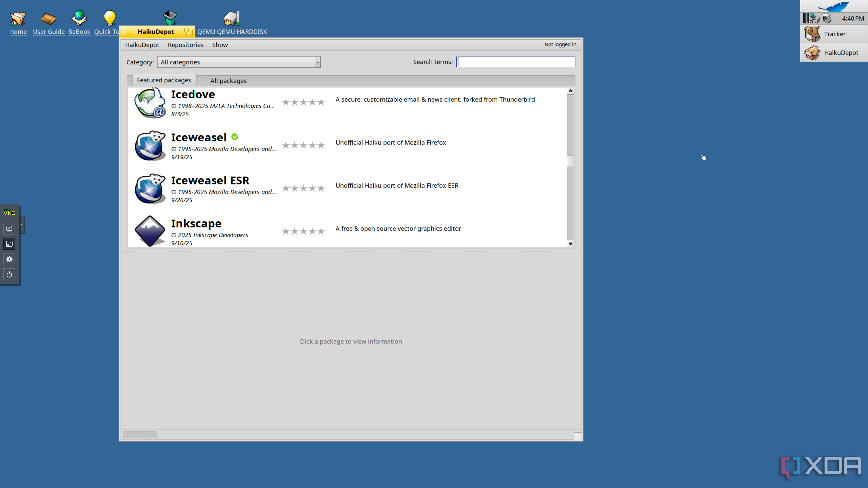Switch to HaikuDepot in the Deskbar
Screen dimensions: 868x488
coord(834,53)
